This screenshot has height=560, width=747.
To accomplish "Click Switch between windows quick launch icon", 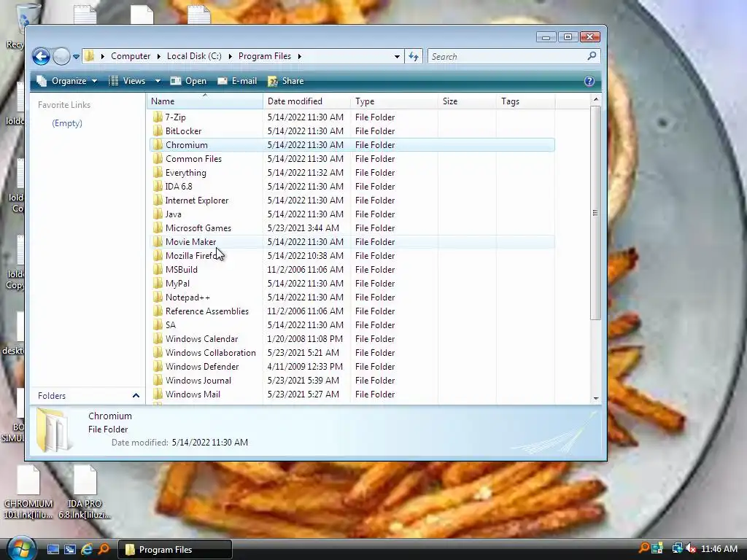I will click(x=70, y=550).
